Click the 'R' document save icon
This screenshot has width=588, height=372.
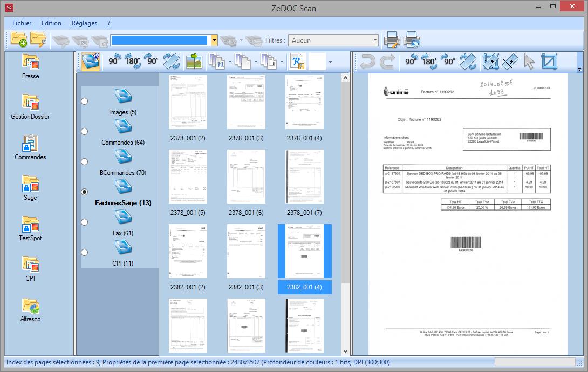tap(297, 62)
